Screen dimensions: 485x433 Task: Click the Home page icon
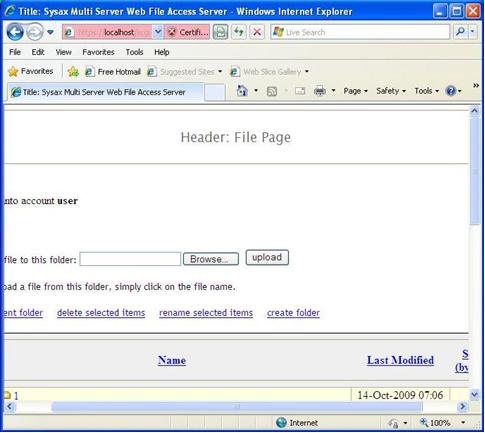tap(242, 91)
